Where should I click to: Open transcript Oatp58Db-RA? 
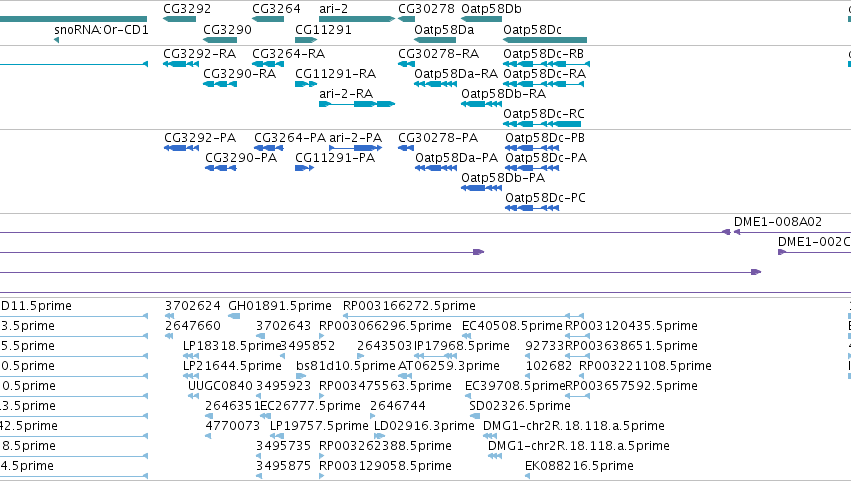(x=481, y=104)
